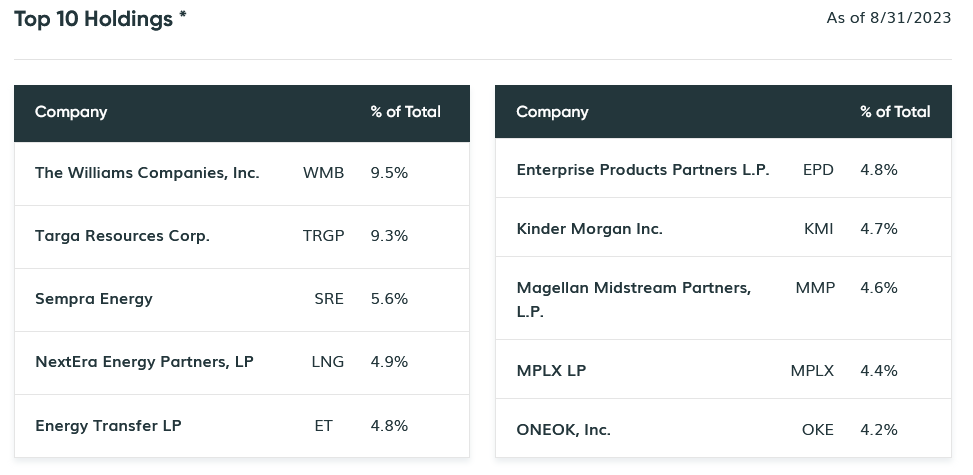Click the KMI ticker symbol

click(818, 229)
